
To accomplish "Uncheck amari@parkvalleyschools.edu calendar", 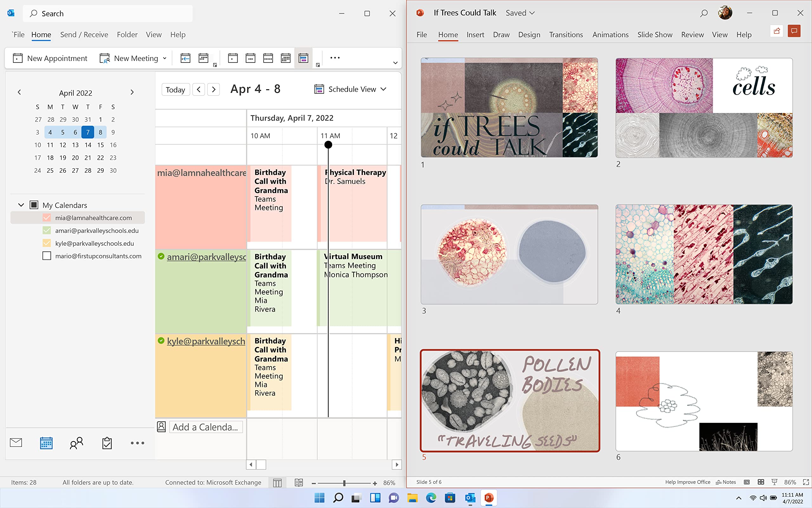I will click(47, 231).
